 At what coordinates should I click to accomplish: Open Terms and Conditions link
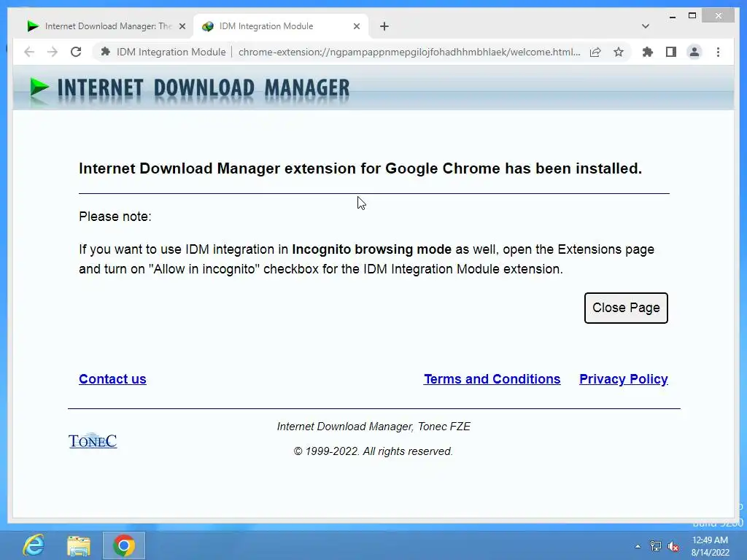(492, 379)
